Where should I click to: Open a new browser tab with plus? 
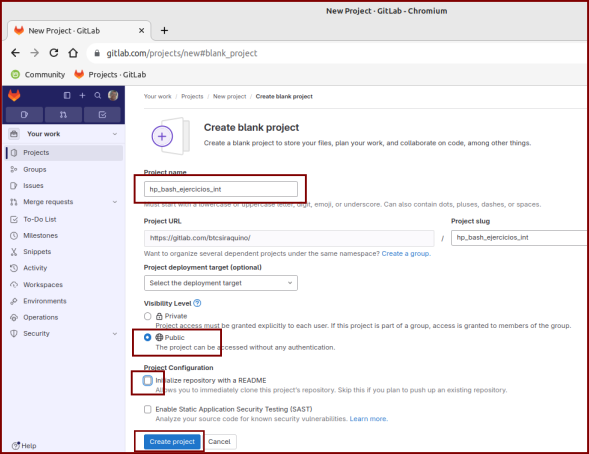164,30
